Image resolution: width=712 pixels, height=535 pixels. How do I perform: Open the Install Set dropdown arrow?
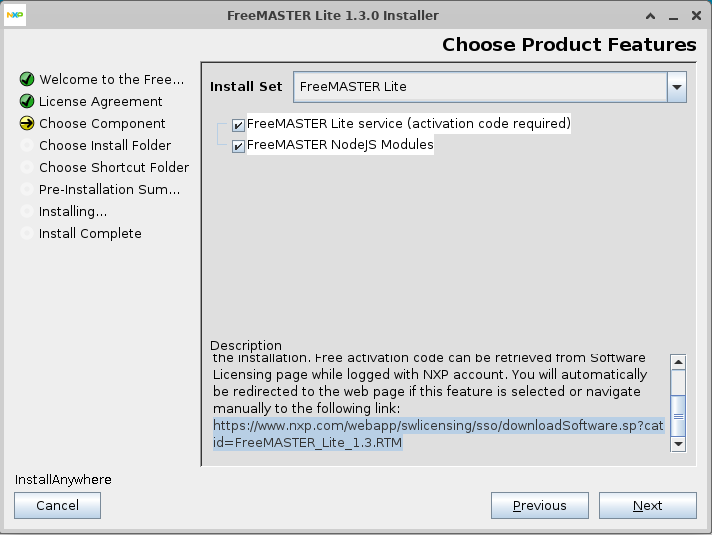[x=678, y=87]
